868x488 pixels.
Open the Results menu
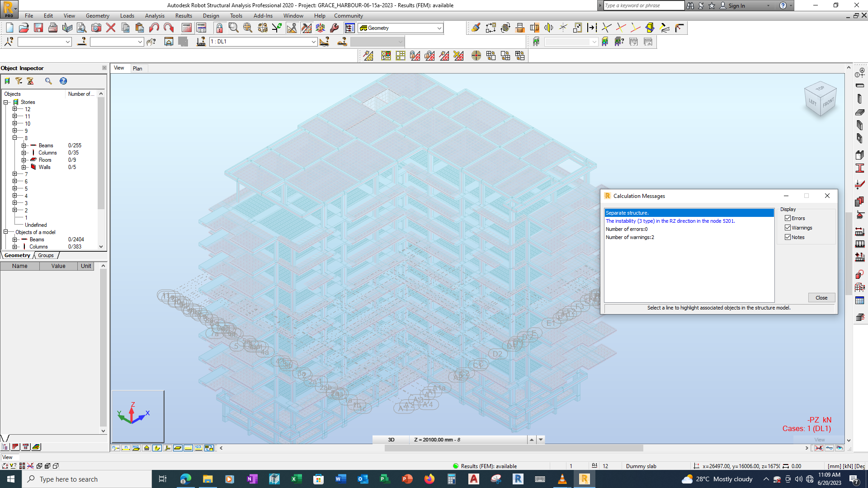[184, 16]
